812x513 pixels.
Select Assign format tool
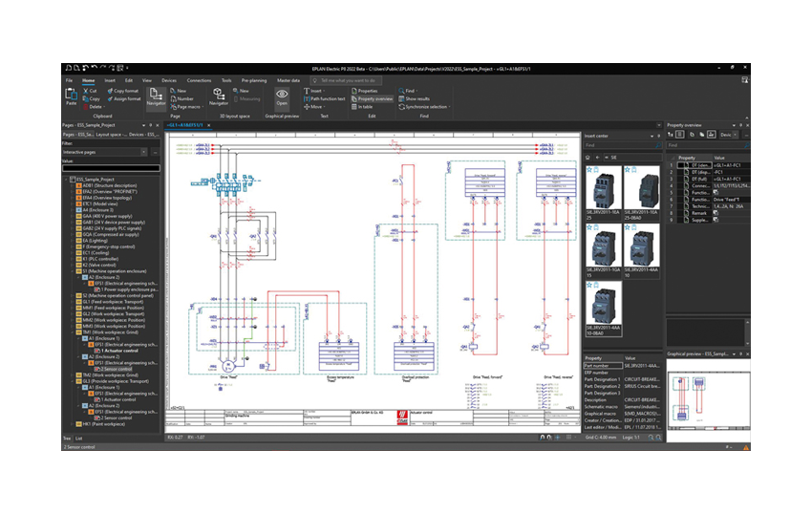[124, 98]
